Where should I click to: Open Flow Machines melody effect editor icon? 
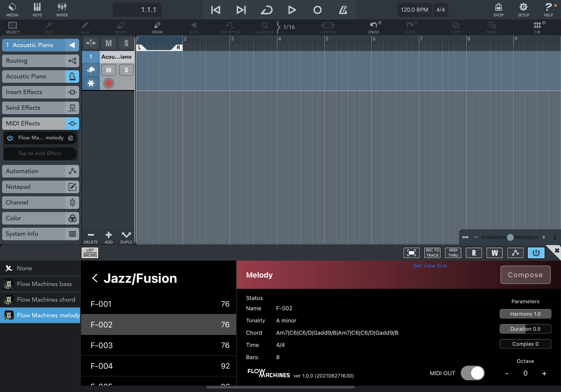pyautogui.click(x=71, y=138)
